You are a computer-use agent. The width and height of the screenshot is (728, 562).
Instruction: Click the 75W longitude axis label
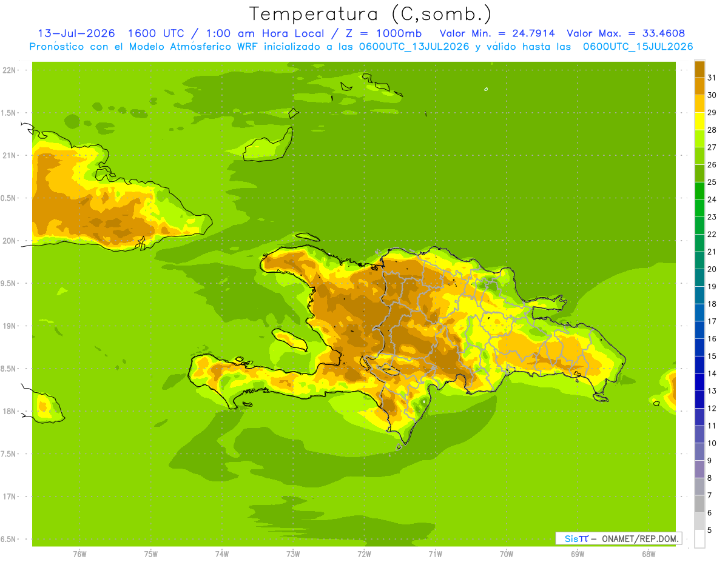tap(151, 554)
